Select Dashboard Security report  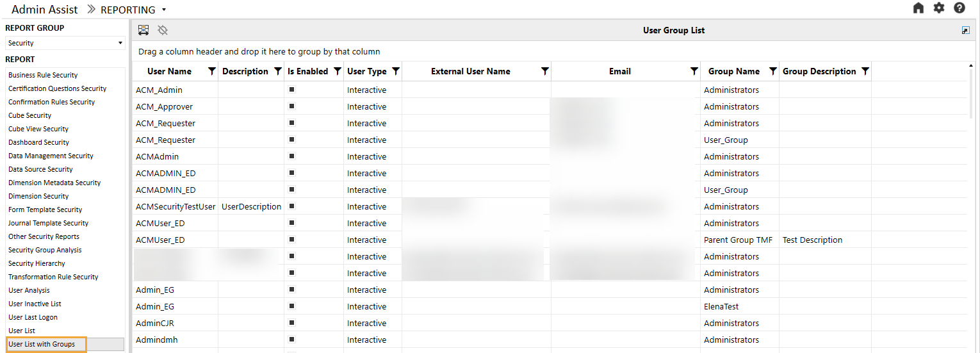pos(38,142)
